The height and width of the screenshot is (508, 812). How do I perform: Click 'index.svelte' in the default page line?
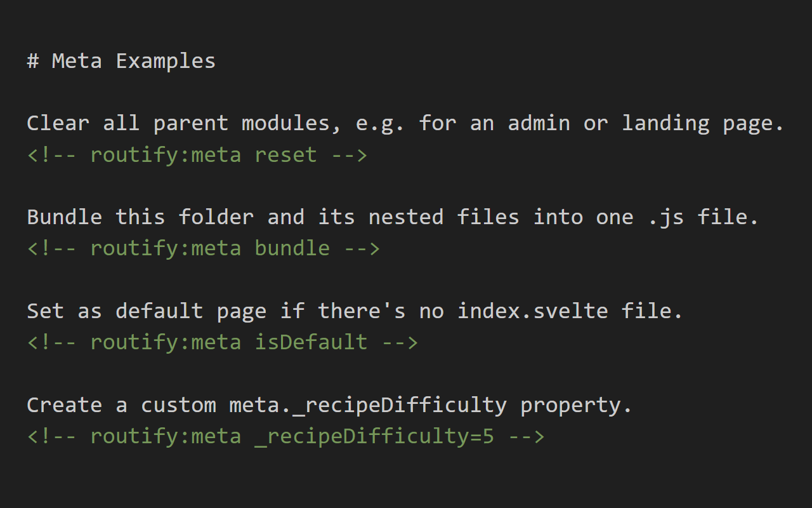pyautogui.click(x=533, y=311)
